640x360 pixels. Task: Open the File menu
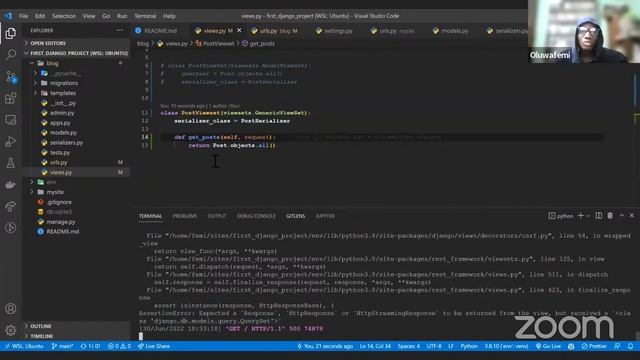[24, 16]
